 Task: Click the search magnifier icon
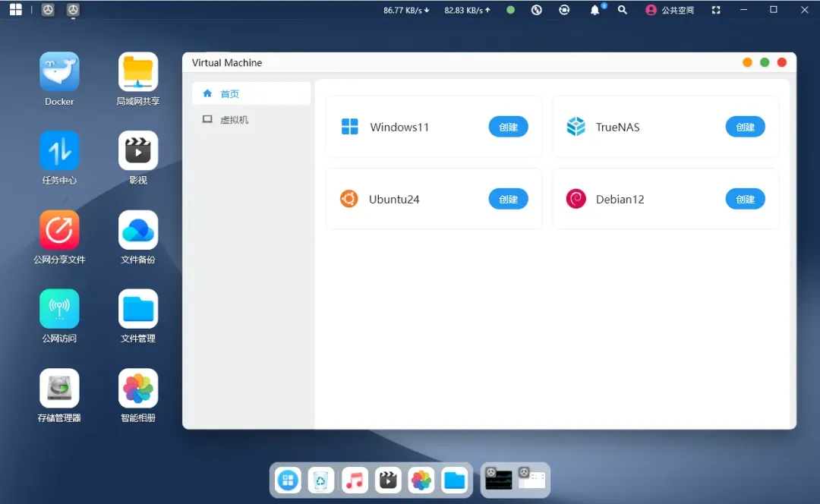[623, 11]
